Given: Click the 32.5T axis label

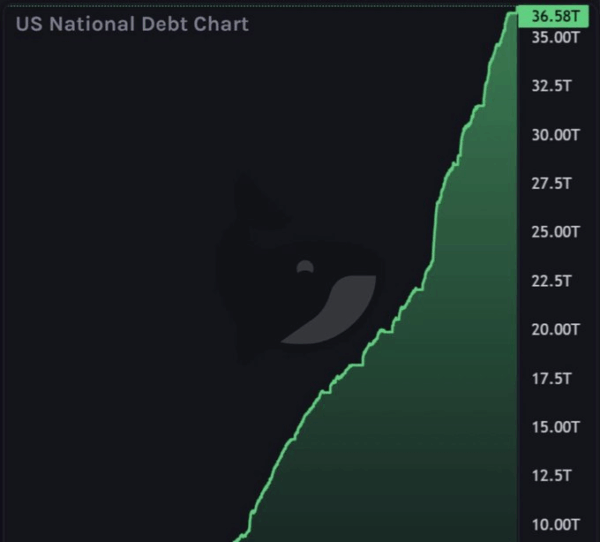Looking at the screenshot, I should (x=552, y=86).
